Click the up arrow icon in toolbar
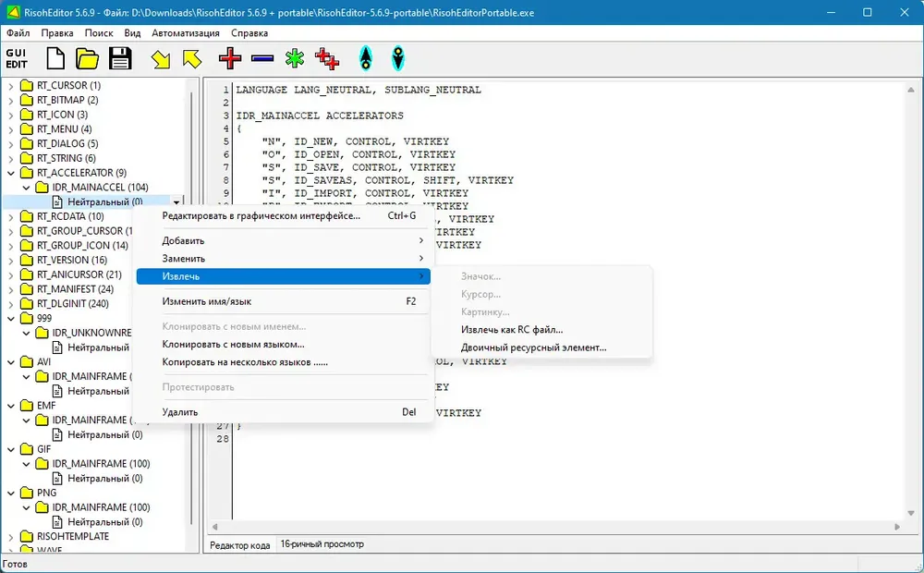This screenshot has height=573, width=924. (x=366, y=58)
